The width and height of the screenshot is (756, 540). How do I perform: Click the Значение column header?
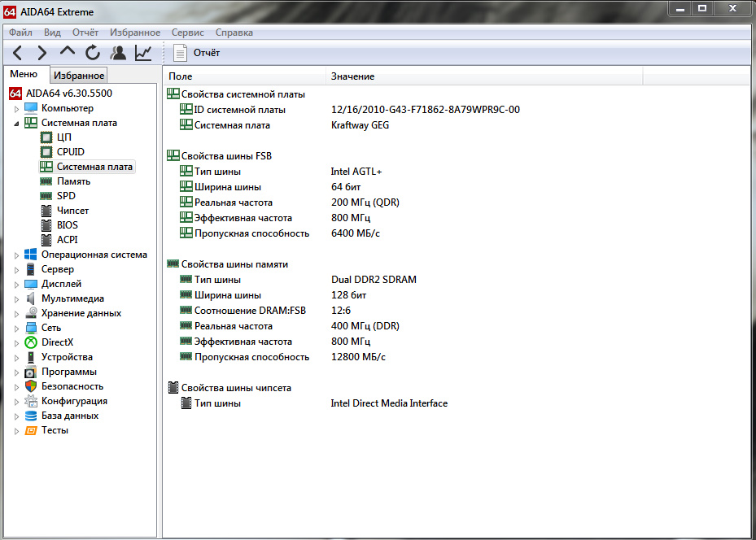point(484,76)
